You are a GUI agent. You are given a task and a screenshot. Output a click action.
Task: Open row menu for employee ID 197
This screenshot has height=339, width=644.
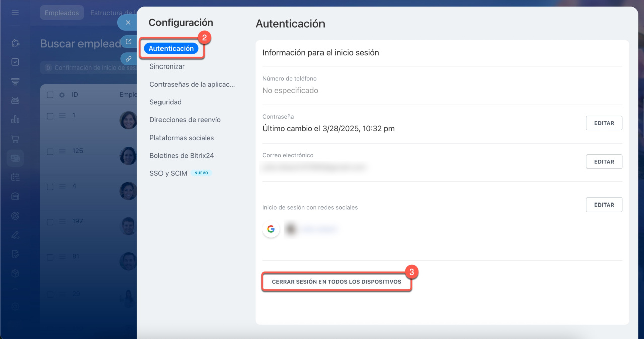click(x=62, y=222)
